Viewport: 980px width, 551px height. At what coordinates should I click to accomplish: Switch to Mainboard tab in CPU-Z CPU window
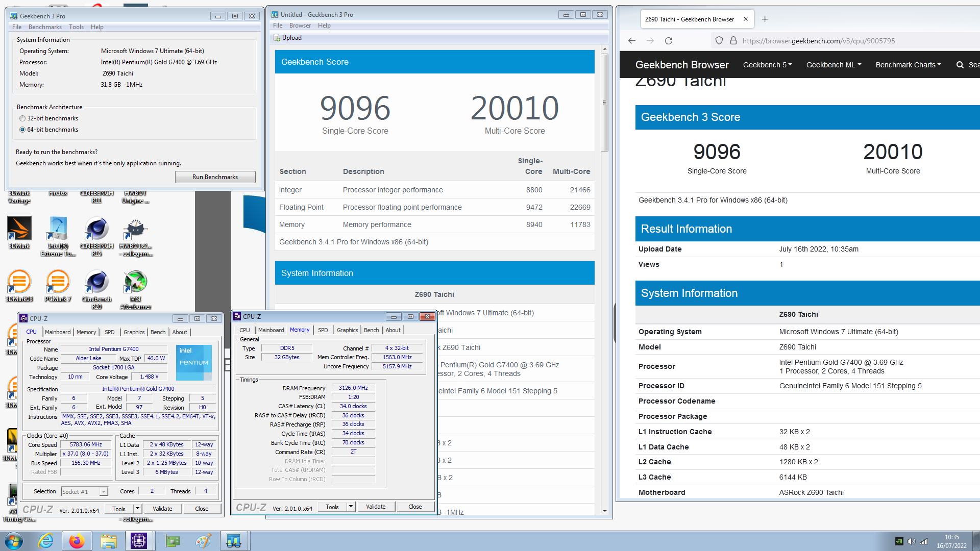(58, 332)
